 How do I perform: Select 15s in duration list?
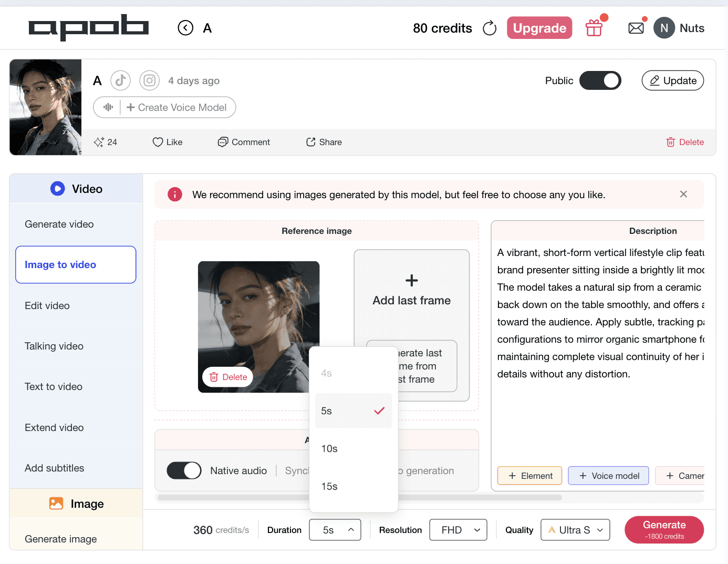tap(353, 487)
